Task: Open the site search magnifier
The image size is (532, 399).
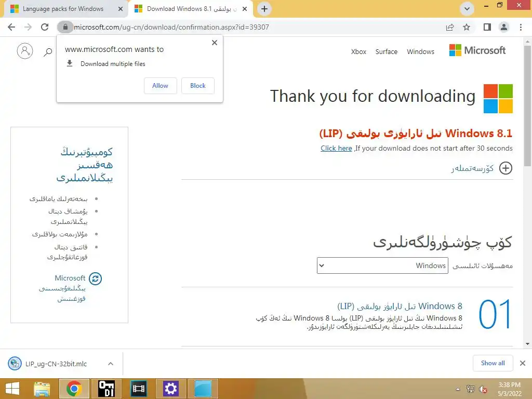Action: (48, 52)
